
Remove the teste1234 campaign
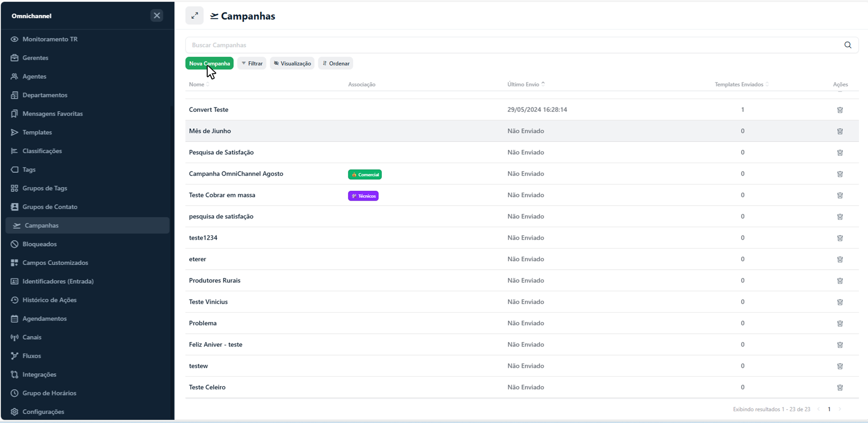pyautogui.click(x=840, y=238)
